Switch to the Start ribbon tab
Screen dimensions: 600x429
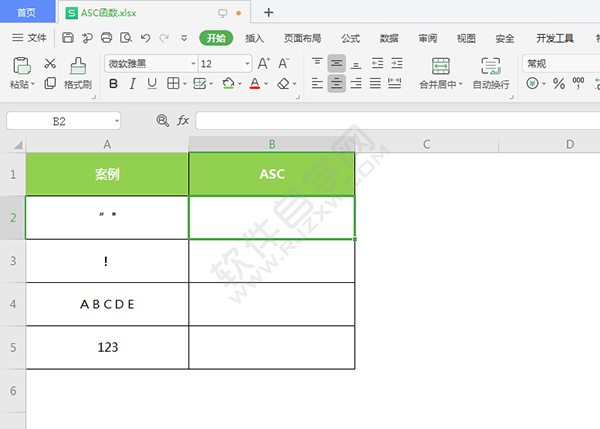coord(216,38)
